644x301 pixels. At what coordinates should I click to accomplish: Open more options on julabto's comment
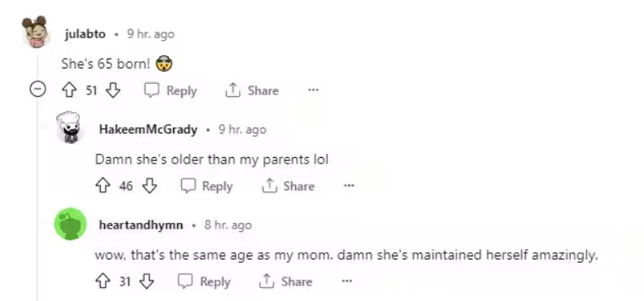pos(313,90)
